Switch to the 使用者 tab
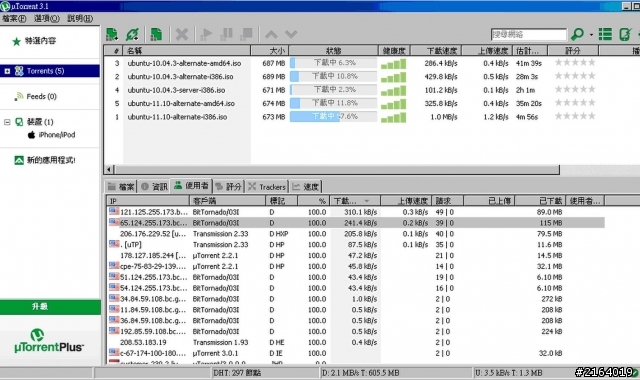The width and height of the screenshot is (640, 380). click(191, 186)
